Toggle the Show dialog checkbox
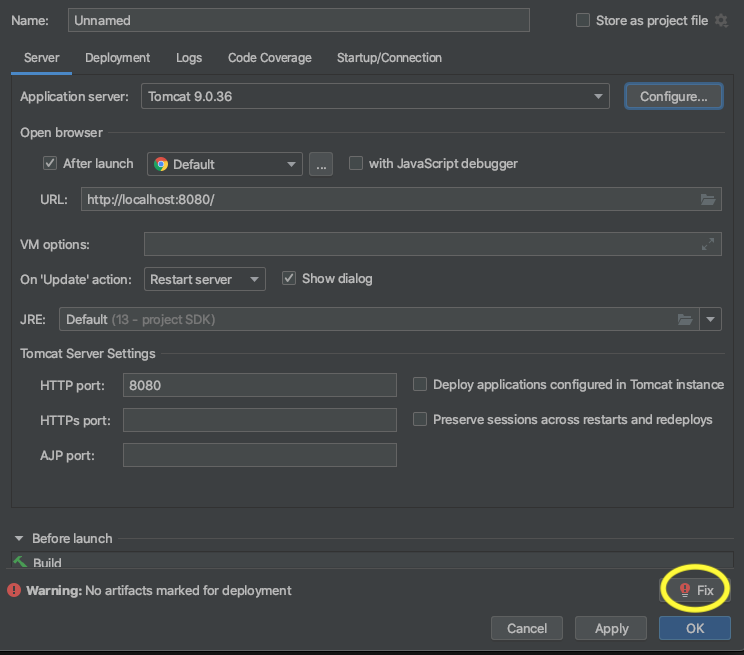Image resolution: width=744 pixels, height=655 pixels. [x=289, y=278]
